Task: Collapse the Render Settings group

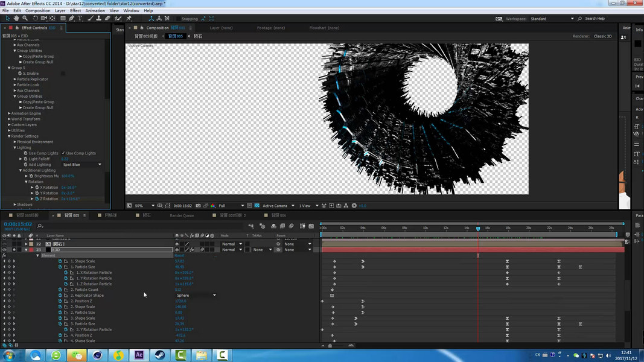Action: tap(9, 136)
